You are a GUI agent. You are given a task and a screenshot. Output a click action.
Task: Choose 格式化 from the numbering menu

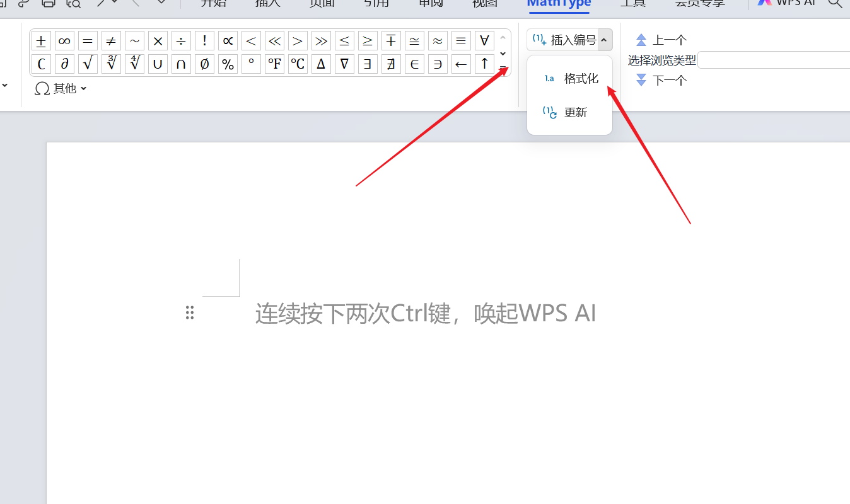point(569,78)
